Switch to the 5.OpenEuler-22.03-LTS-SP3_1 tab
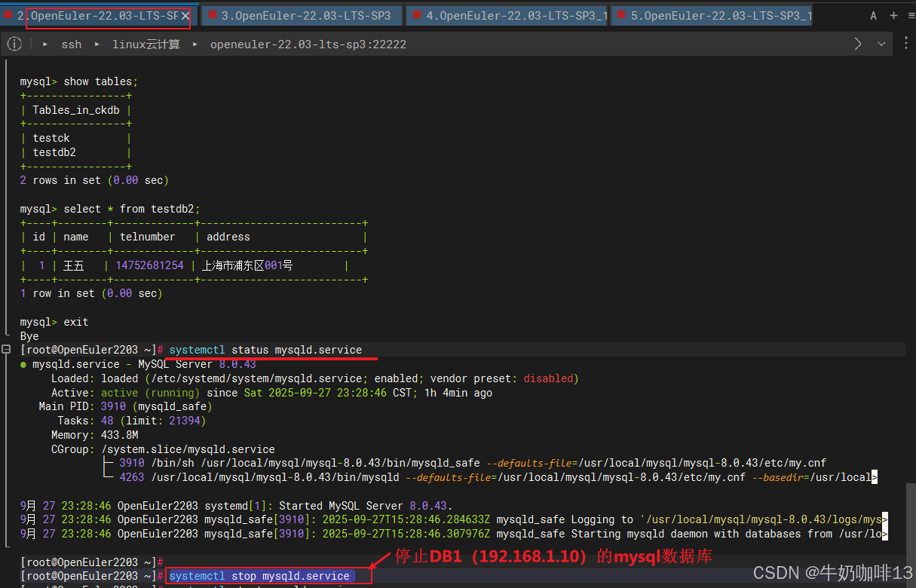 [x=712, y=16]
